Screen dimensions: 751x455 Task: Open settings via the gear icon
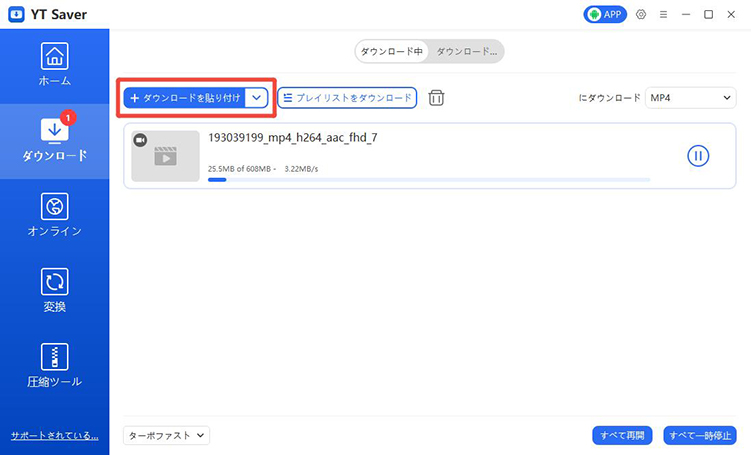point(641,14)
